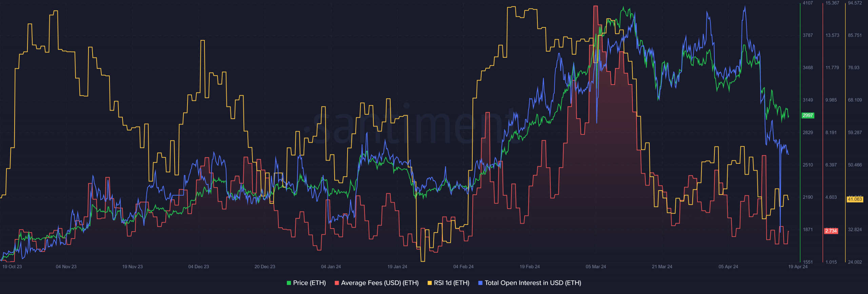Viewport: 868px width, 294px height.
Task: Click the 94.572 RSI axis value
Action: click(855, 3)
